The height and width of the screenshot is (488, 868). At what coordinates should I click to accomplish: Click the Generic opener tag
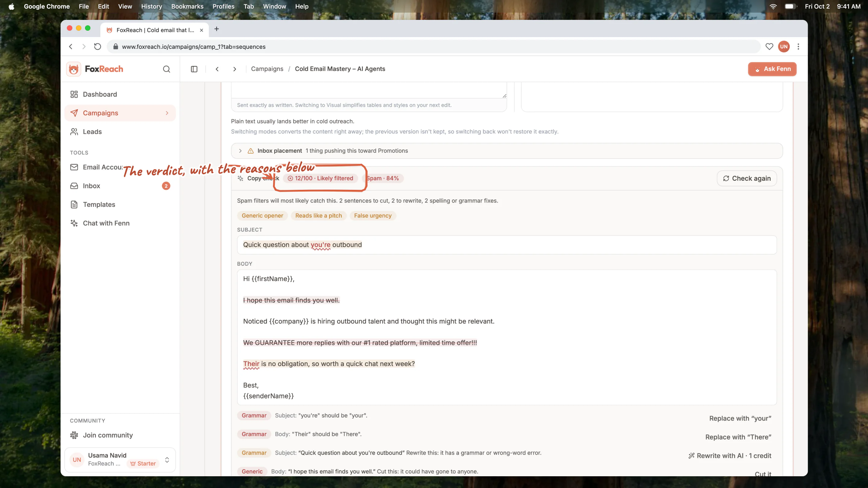coord(262,216)
